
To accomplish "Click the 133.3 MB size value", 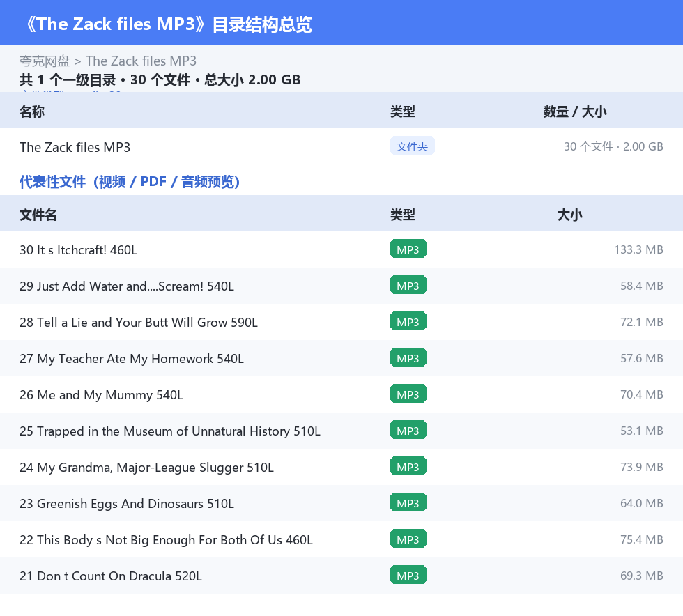I will (638, 249).
